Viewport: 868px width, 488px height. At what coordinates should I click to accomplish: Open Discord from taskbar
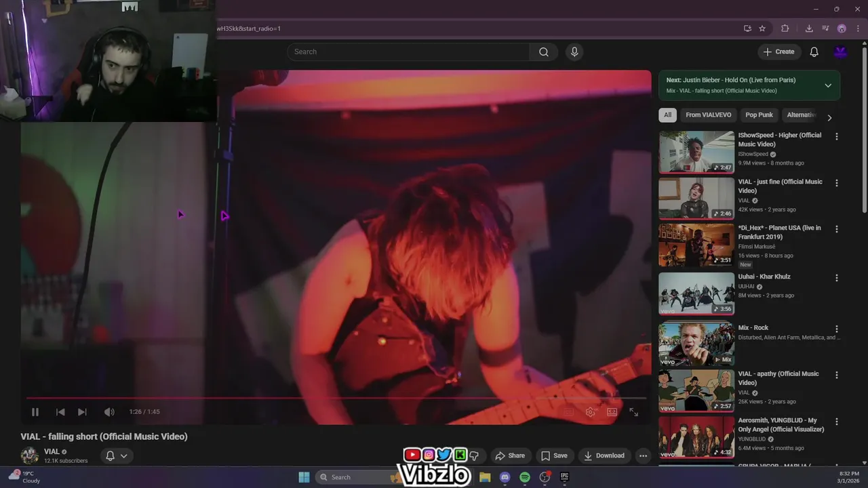point(505,477)
